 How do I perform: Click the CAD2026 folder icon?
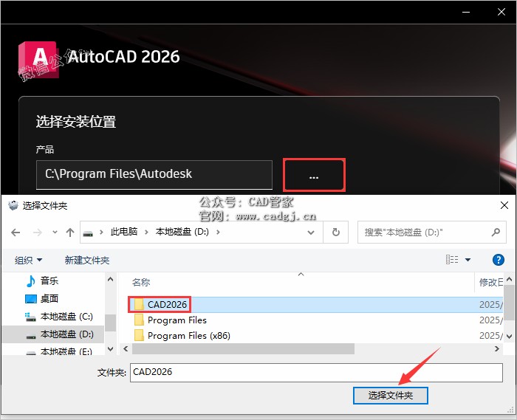point(139,304)
